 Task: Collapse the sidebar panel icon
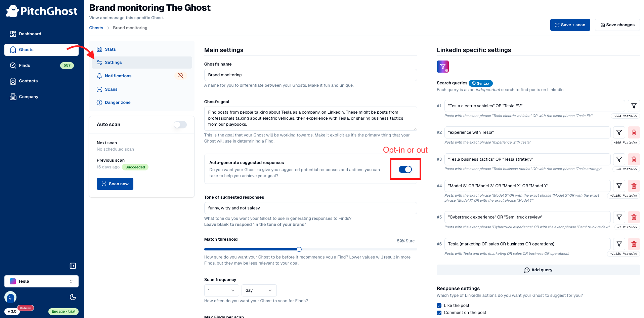point(73,266)
